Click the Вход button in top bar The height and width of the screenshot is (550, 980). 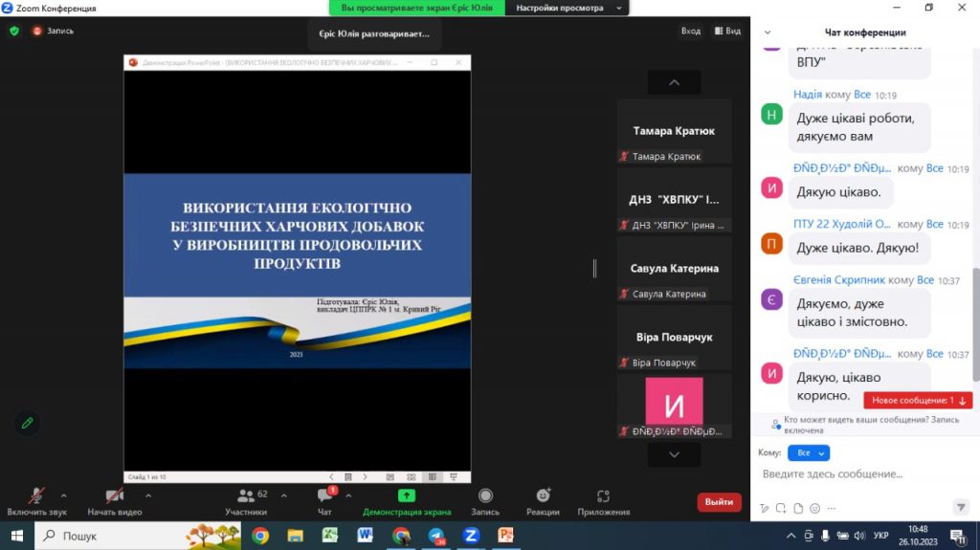(x=691, y=31)
